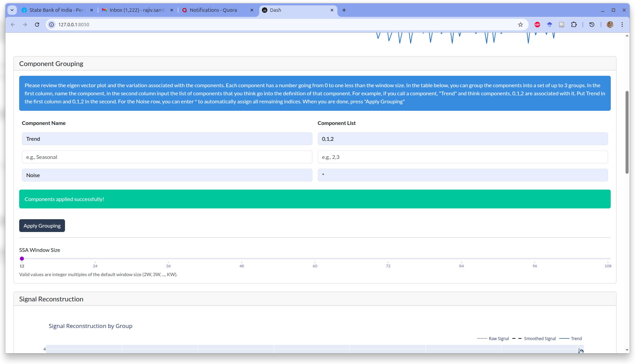Reload the Dash page

pyautogui.click(x=37, y=25)
